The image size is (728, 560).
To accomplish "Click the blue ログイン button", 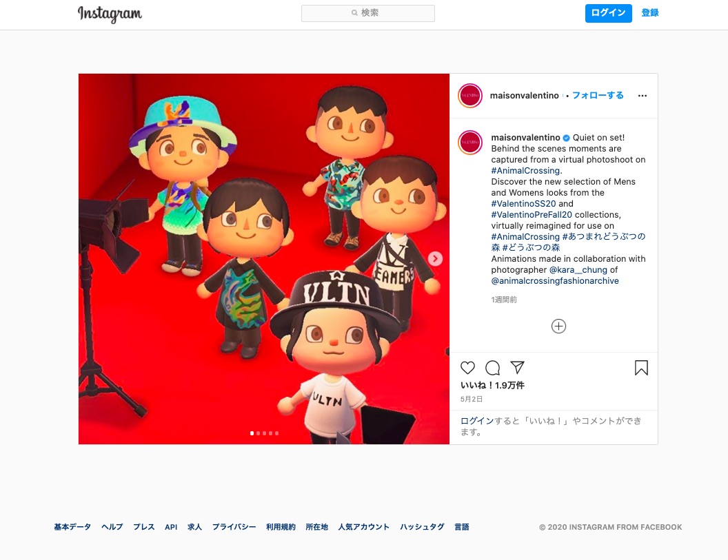I will 608,13.
